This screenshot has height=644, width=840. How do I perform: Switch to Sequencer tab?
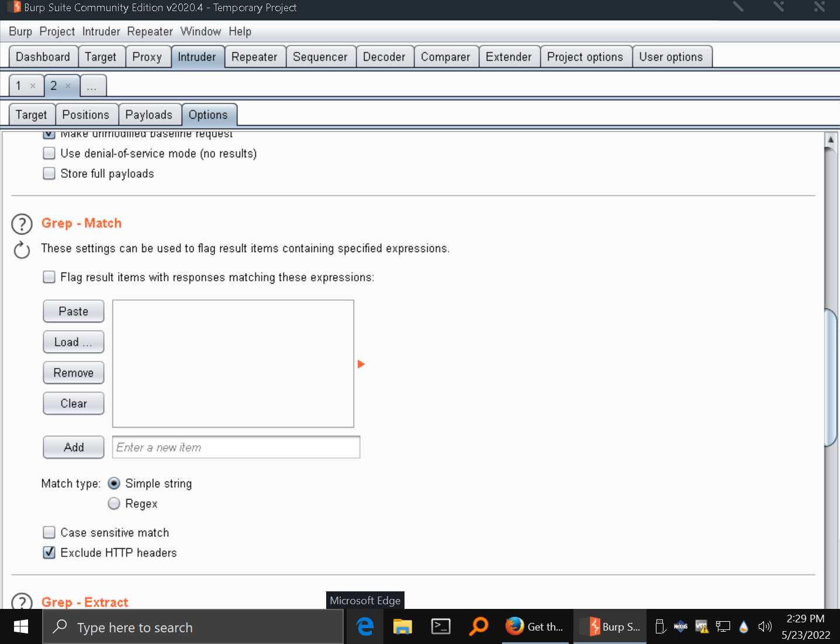(x=320, y=57)
